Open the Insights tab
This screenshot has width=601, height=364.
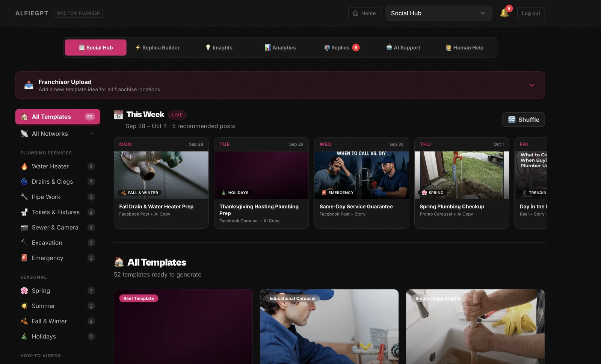219,48
